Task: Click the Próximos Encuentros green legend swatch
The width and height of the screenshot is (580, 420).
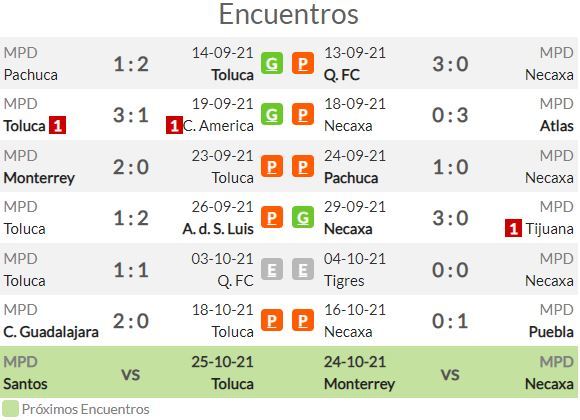Action: pos(10,409)
